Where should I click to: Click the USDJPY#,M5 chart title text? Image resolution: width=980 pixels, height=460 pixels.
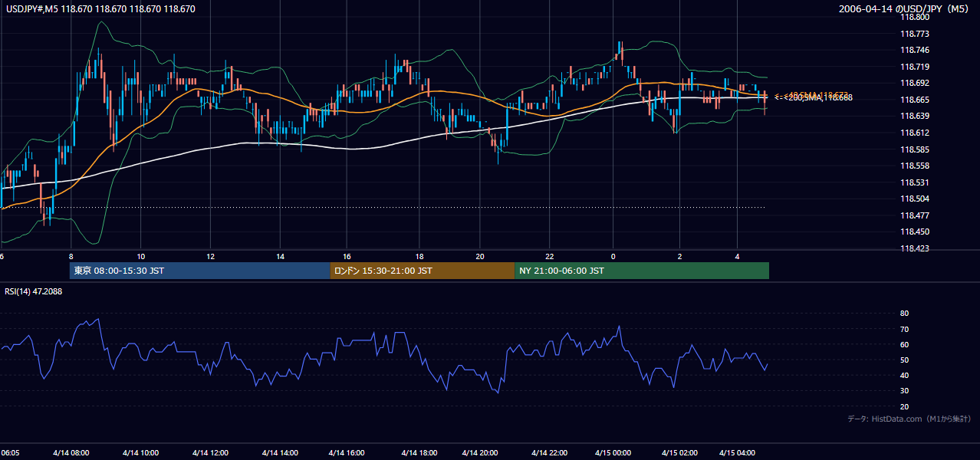[99, 9]
